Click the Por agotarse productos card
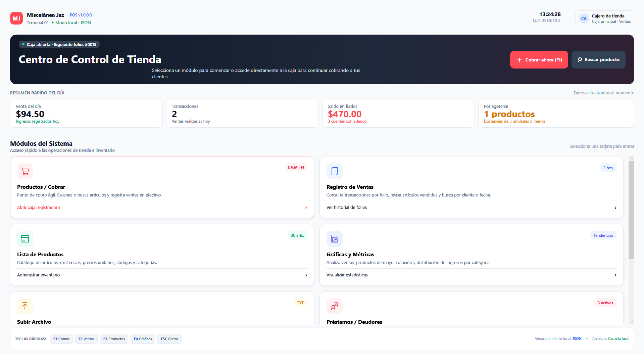 (x=556, y=114)
